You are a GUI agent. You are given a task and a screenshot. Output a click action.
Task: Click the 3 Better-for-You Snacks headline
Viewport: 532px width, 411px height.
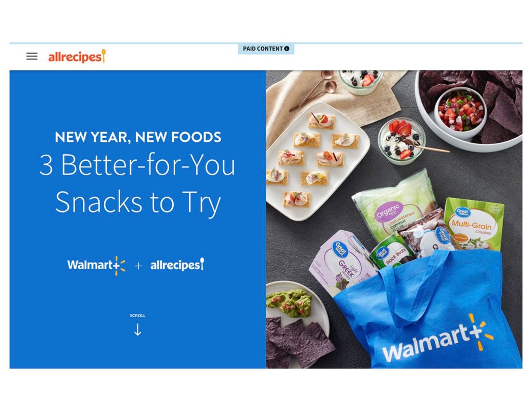[137, 183]
